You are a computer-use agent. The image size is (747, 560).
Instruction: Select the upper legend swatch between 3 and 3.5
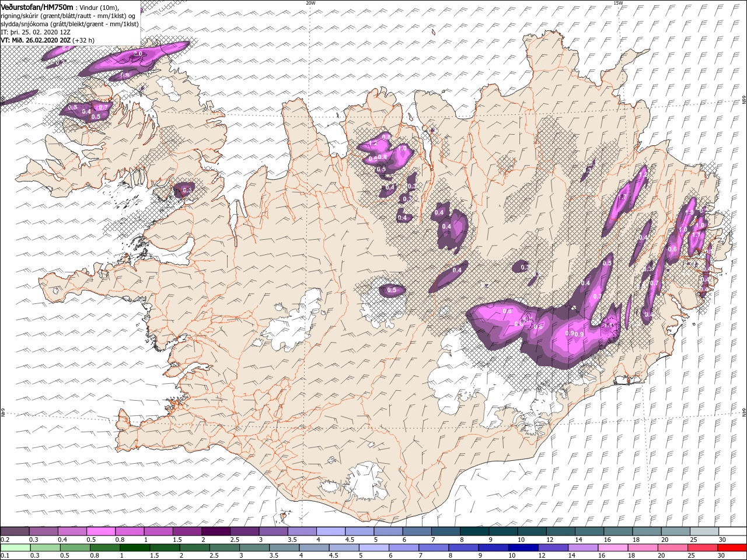point(273,531)
